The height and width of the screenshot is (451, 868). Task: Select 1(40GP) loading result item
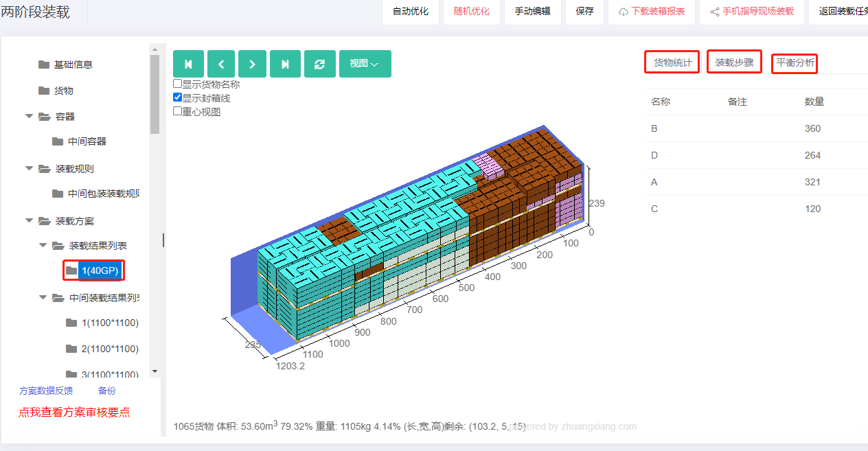(x=100, y=271)
